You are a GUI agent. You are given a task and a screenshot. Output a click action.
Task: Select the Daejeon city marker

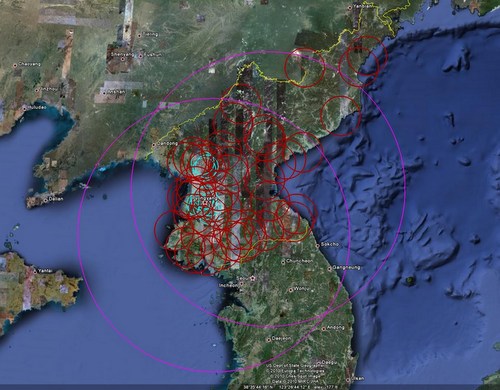tap(269, 340)
